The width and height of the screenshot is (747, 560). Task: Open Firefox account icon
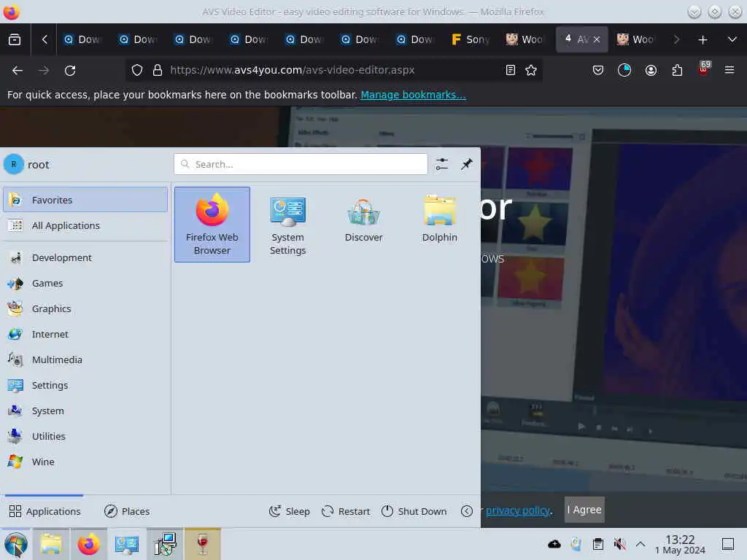coord(651,71)
